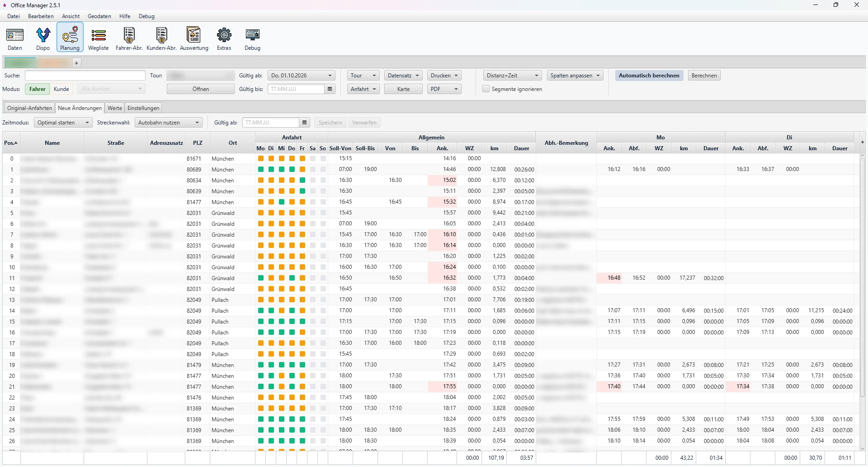
Task: Enable the Segmente ignorieren checkbox
Action: point(486,89)
